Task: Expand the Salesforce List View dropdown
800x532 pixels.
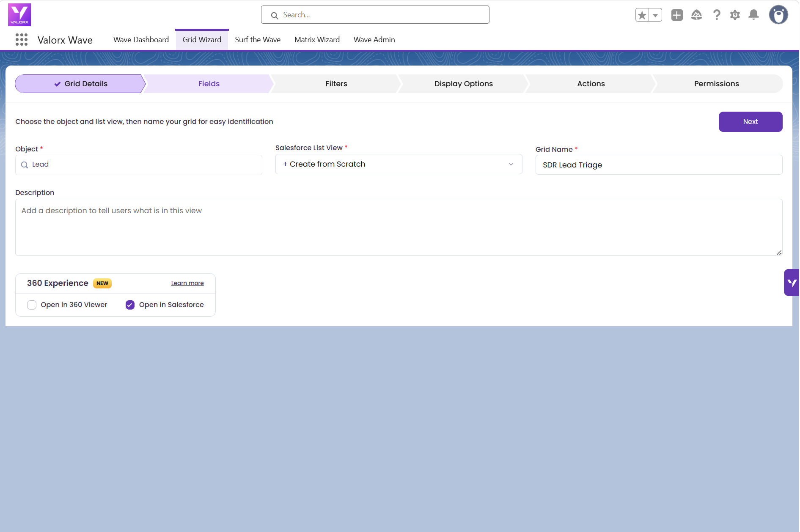Action: (399, 164)
